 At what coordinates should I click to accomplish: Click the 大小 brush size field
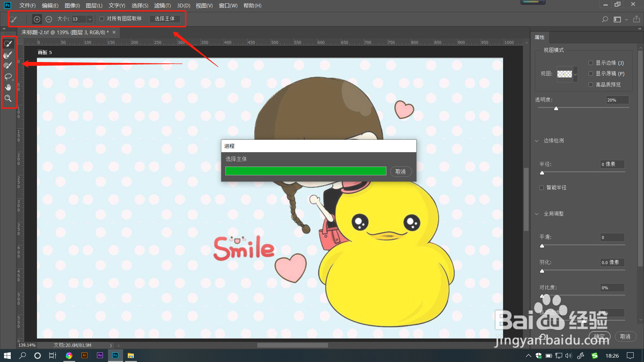(x=79, y=19)
